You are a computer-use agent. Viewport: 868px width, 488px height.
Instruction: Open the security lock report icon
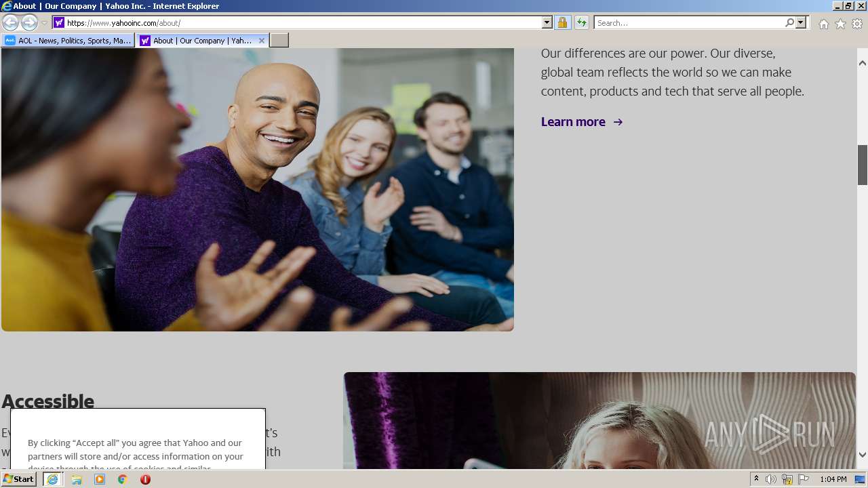click(562, 22)
